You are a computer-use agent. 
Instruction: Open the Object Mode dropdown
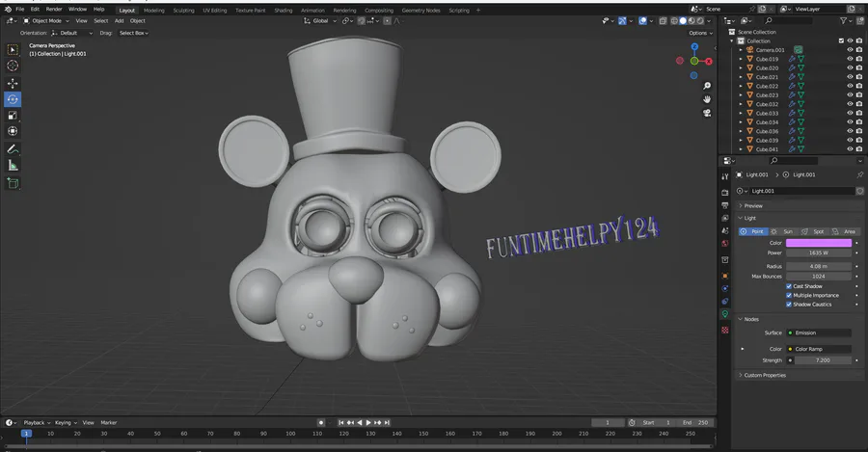[x=46, y=21]
